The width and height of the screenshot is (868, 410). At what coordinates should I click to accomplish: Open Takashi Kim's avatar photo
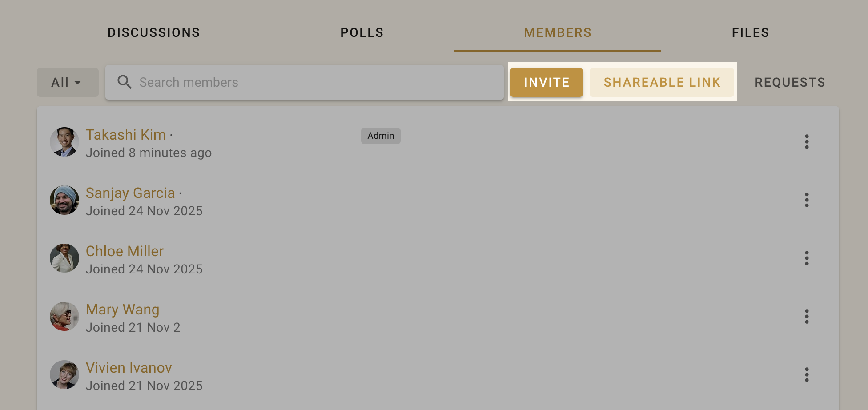click(x=64, y=142)
